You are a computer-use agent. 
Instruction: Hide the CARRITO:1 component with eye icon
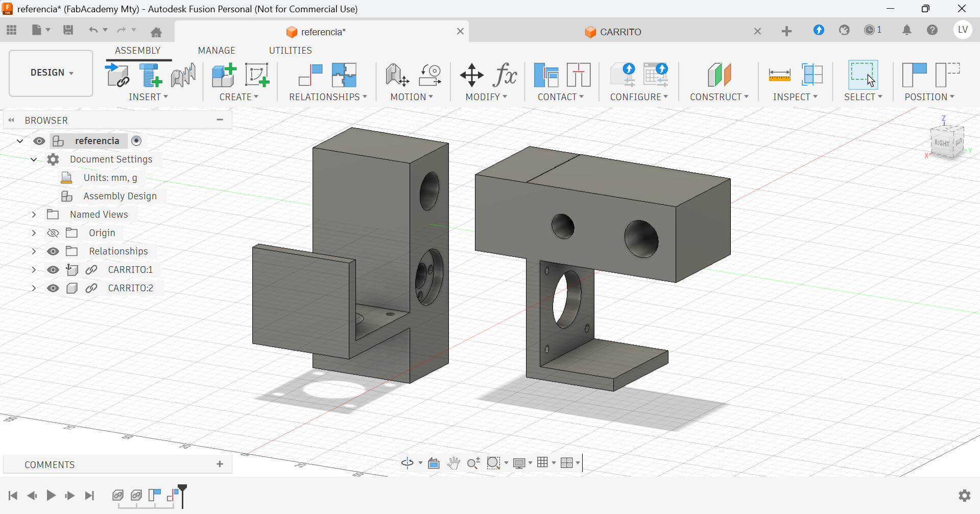[53, 270]
